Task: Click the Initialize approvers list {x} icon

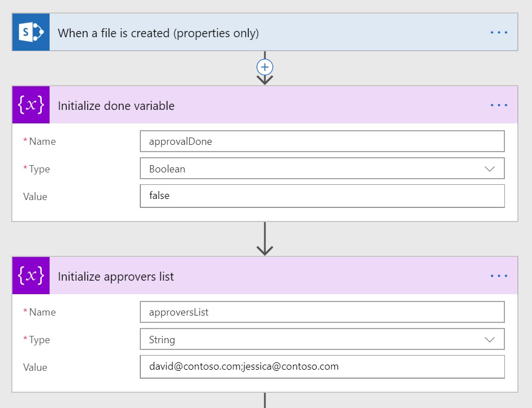Action: coord(30,276)
